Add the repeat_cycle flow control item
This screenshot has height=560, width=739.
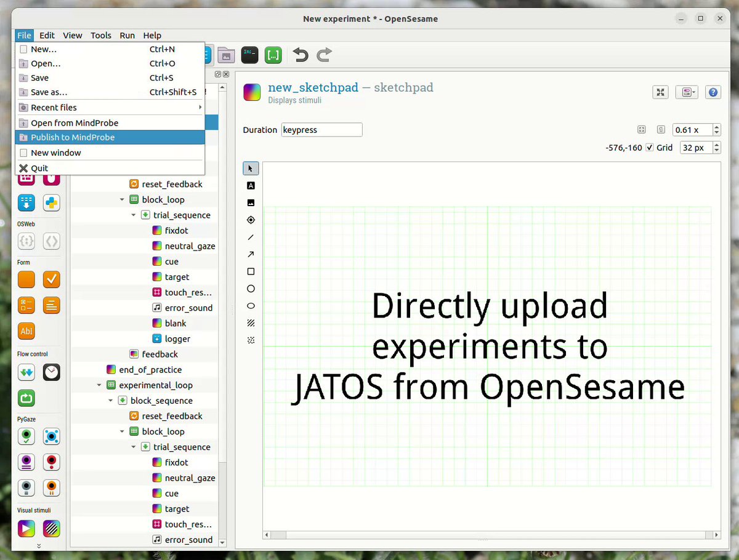click(26, 398)
